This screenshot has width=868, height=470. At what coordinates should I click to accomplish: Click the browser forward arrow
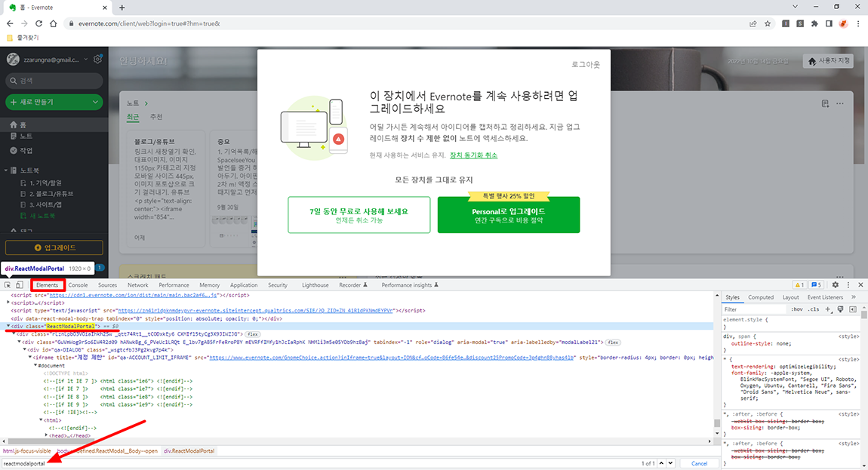24,24
